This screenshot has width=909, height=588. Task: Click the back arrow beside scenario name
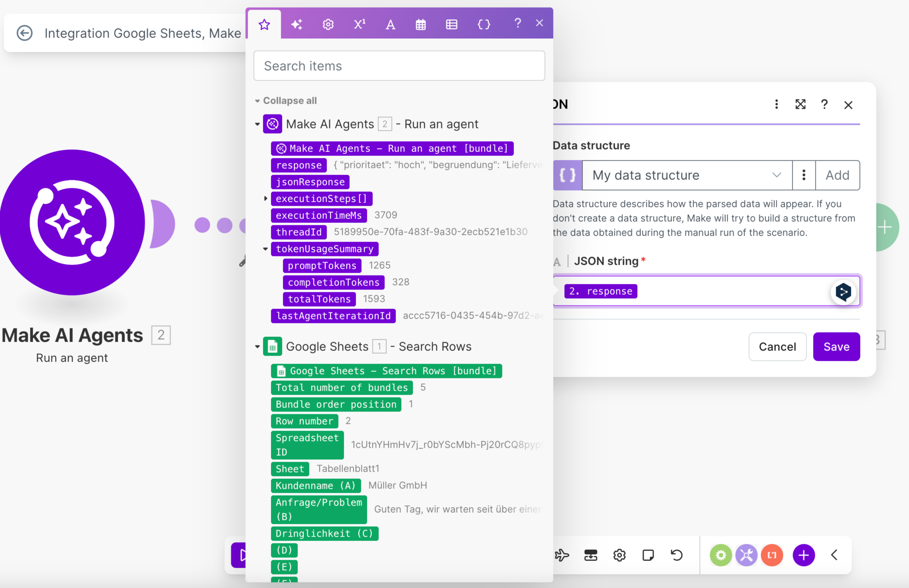coord(25,33)
